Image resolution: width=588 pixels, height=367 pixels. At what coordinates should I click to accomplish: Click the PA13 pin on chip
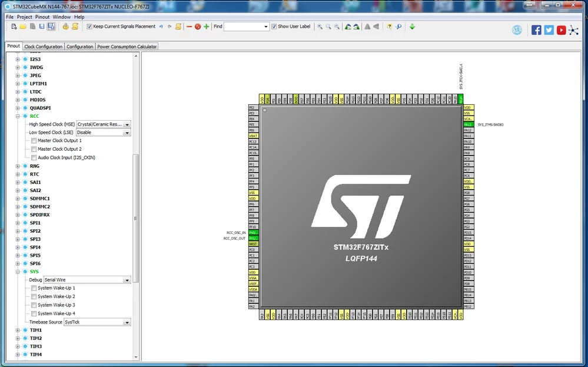[469, 124]
